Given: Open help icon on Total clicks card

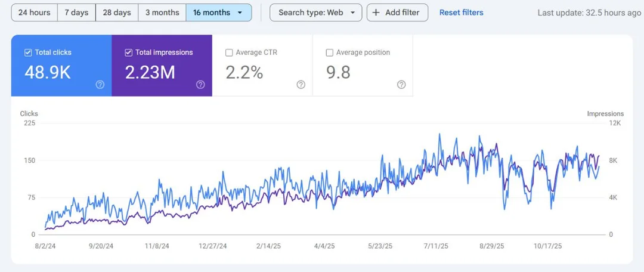Looking at the screenshot, I should [100, 85].
